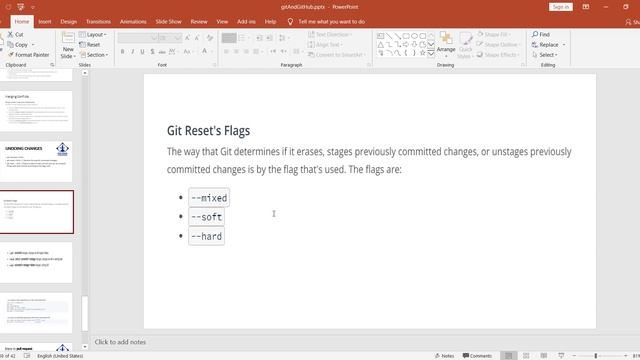Screen dimensions: 640x360
Task: Click the Find magnifier icon
Action: click(535, 34)
